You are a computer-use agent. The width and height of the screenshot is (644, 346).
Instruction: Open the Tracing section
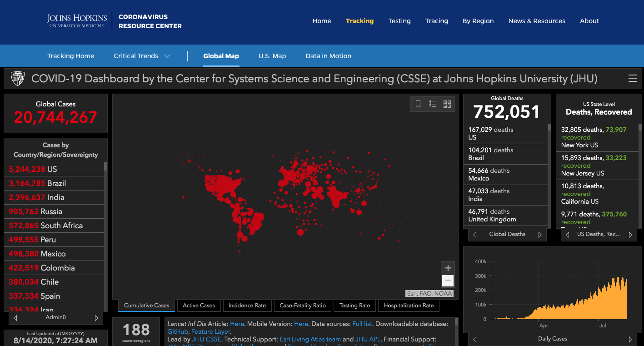tap(437, 21)
